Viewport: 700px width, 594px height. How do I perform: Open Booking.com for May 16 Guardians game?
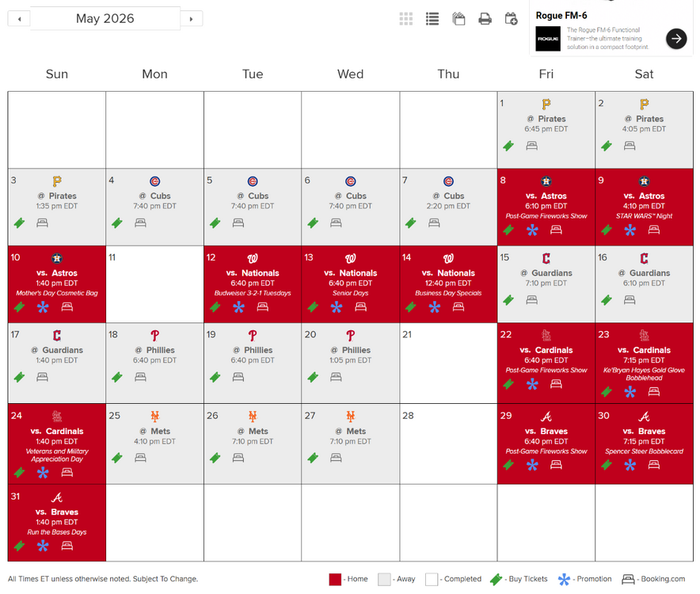coord(630,299)
